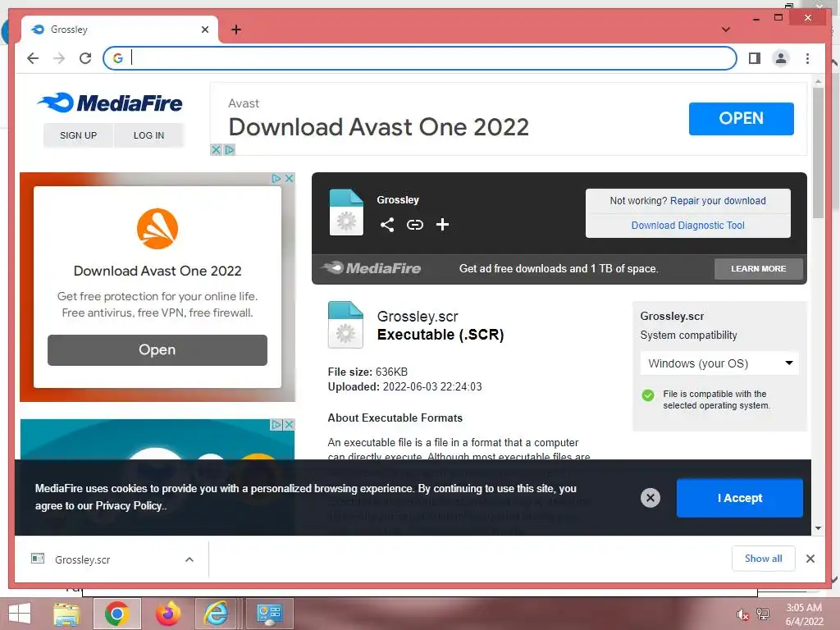Screen dimensions: 840x630
Task: Launch Internet Explorer from the taskbar
Action: coord(216,614)
